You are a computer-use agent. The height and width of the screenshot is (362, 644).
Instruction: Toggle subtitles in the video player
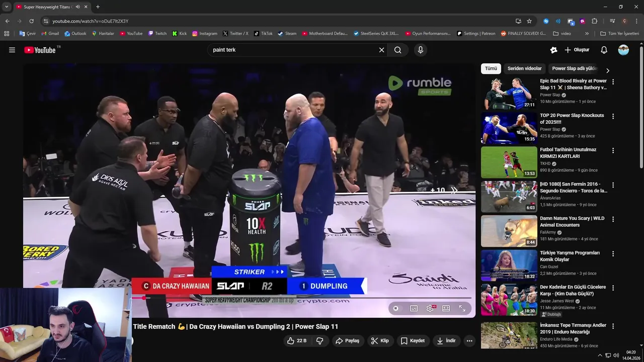(x=414, y=308)
